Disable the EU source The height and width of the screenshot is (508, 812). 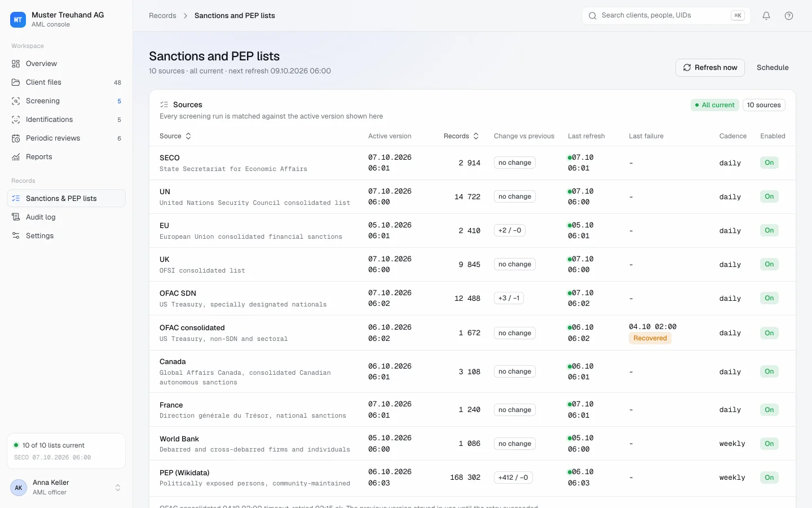[769, 230]
